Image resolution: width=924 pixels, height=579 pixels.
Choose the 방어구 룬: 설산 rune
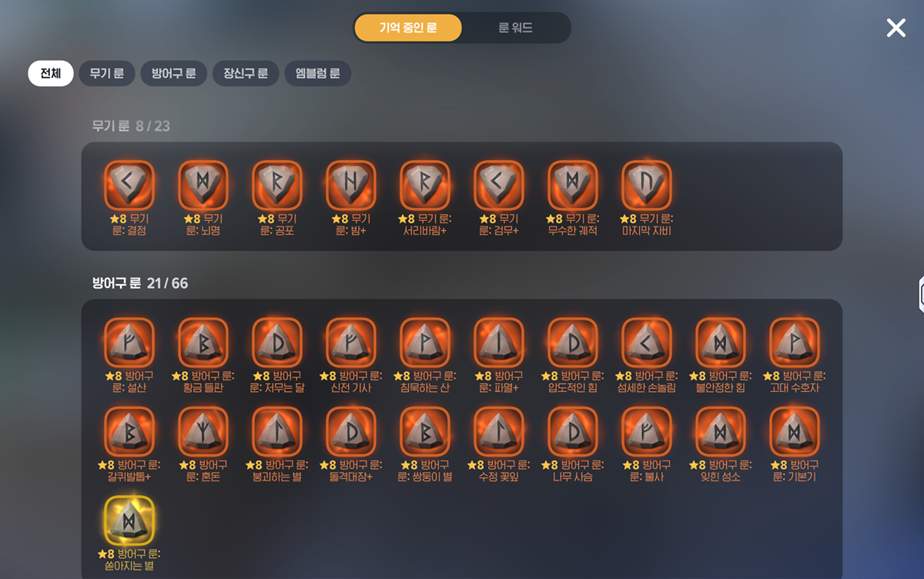(129, 343)
